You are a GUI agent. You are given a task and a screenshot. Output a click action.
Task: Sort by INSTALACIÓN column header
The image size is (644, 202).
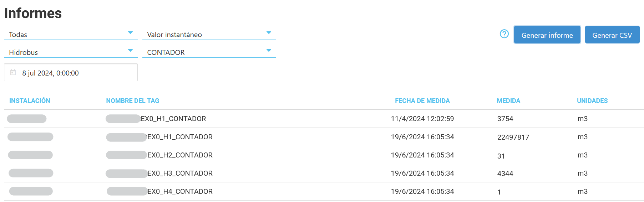click(30, 101)
